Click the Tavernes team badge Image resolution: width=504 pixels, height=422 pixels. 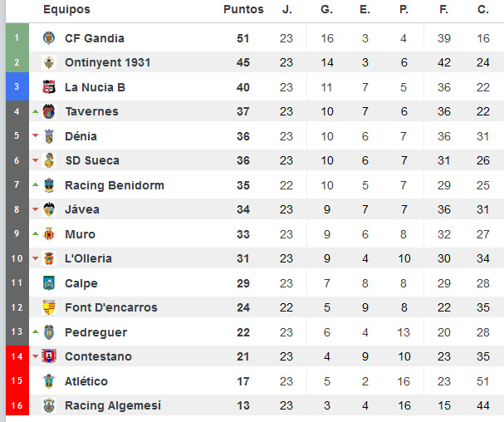coord(48,111)
